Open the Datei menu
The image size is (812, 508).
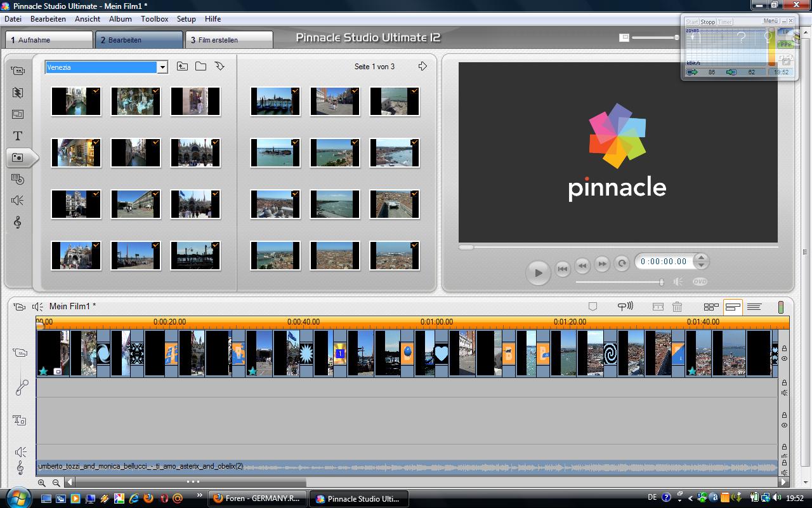tap(13, 19)
